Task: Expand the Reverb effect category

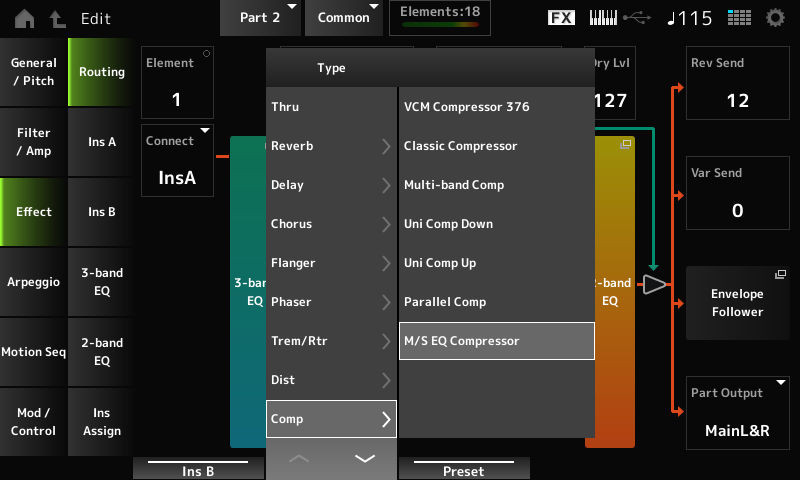Action: [331, 146]
